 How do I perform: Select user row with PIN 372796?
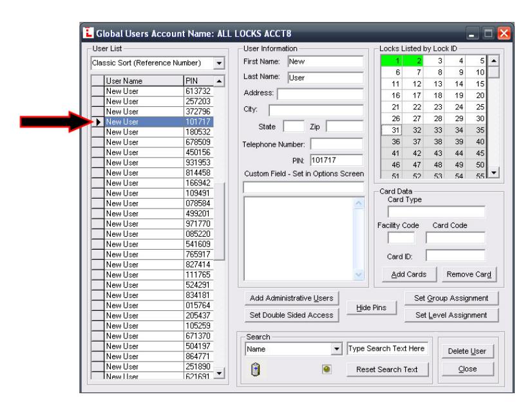click(x=153, y=111)
